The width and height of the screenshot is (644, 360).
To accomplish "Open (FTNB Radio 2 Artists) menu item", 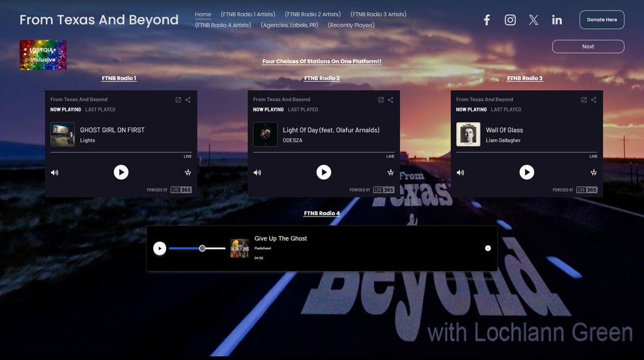I will pyautogui.click(x=313, y=14).
